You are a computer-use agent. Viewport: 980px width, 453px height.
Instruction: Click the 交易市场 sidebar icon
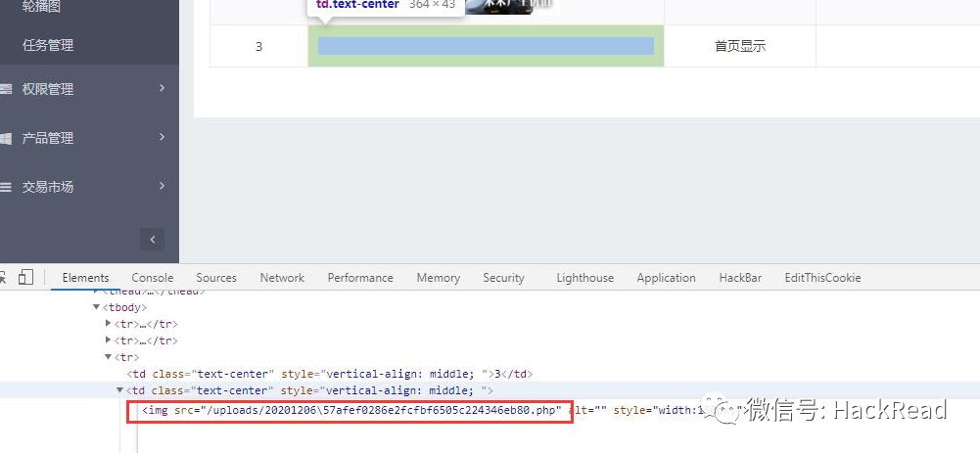pos(6,187)
